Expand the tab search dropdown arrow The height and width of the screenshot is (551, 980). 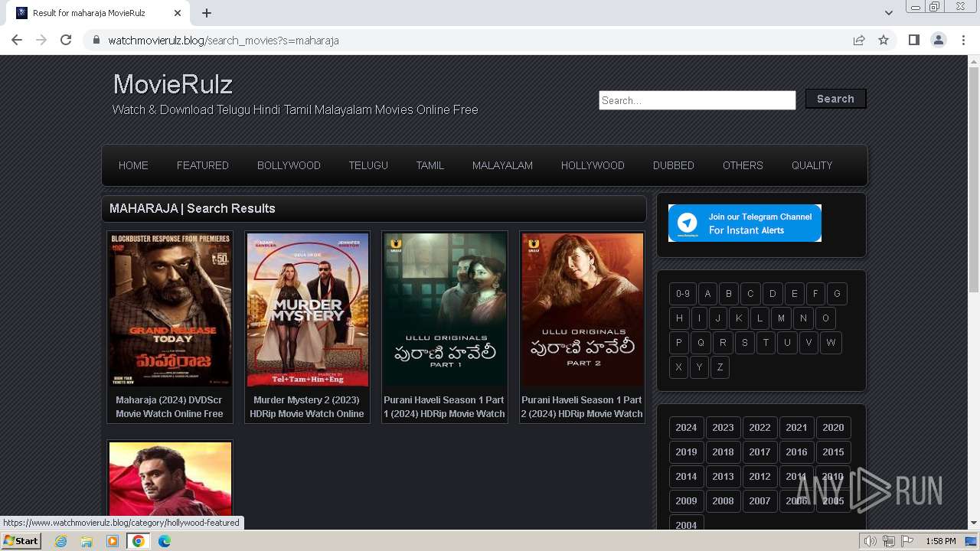click(888, 13)
